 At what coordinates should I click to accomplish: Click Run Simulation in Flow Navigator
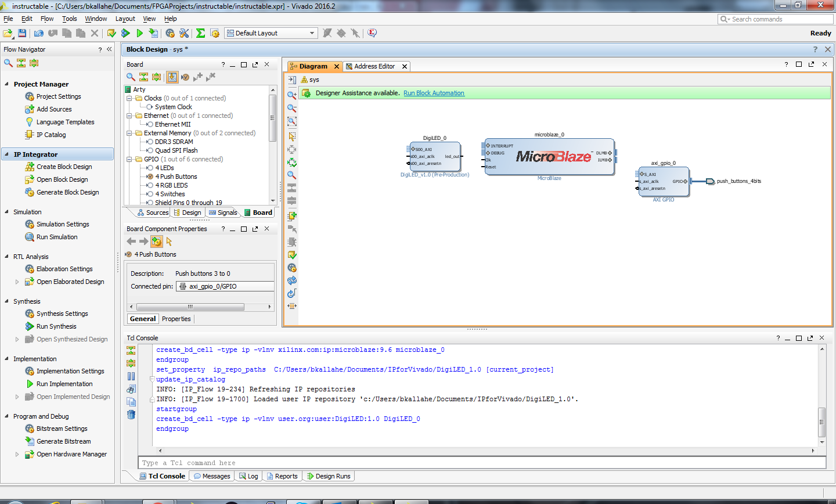[57, 237]
